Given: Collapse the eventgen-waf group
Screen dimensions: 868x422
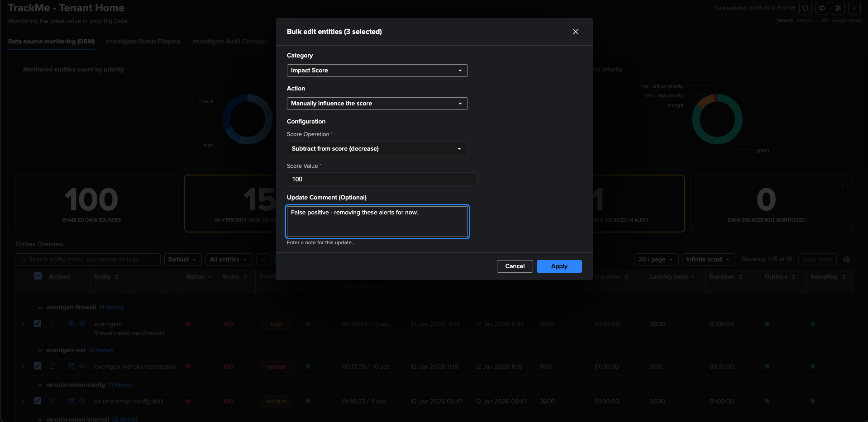Looking at the screenshot, I should [40, 350].
